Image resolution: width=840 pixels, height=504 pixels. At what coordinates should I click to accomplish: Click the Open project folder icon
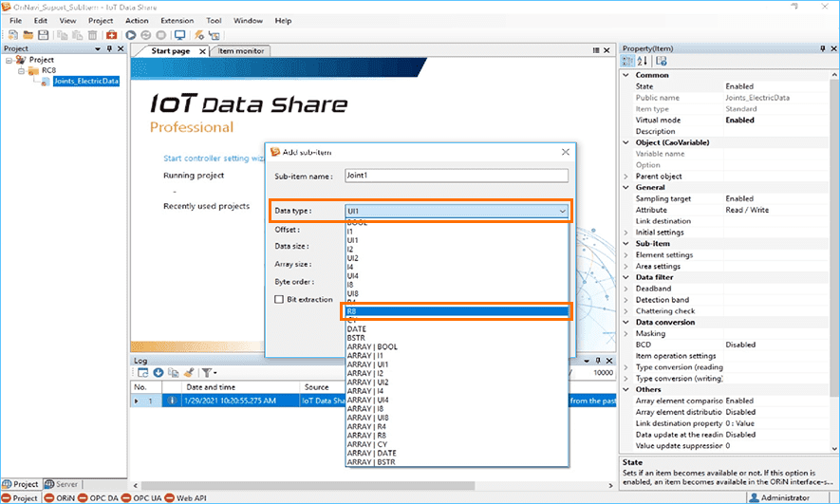point(28,35)
